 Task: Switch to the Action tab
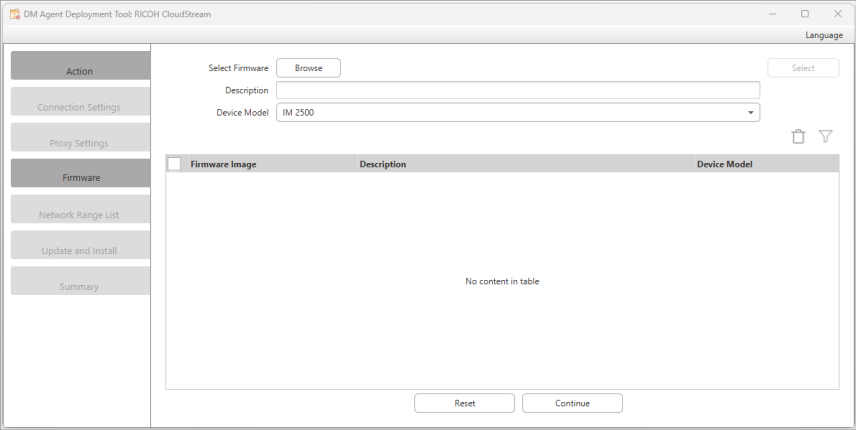(80, 67)
